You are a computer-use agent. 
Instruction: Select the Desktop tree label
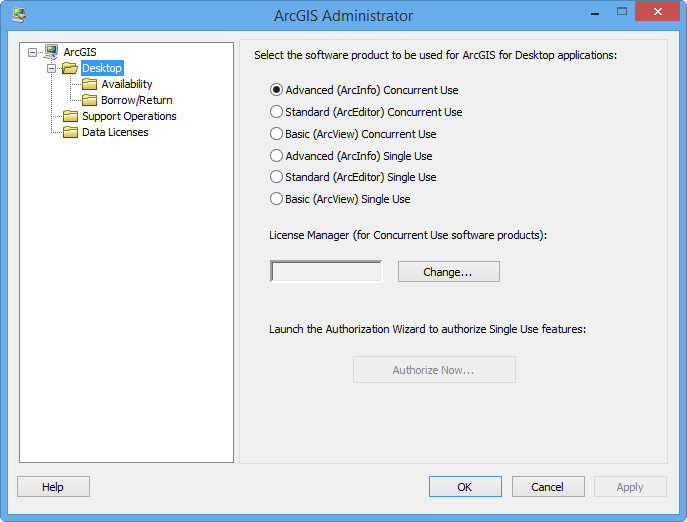pos(102,68)
